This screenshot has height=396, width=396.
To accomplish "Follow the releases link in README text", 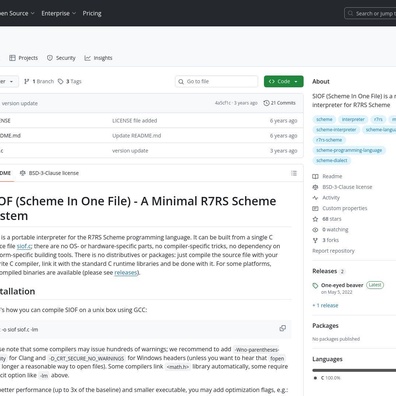I will (x=126, y=272).
